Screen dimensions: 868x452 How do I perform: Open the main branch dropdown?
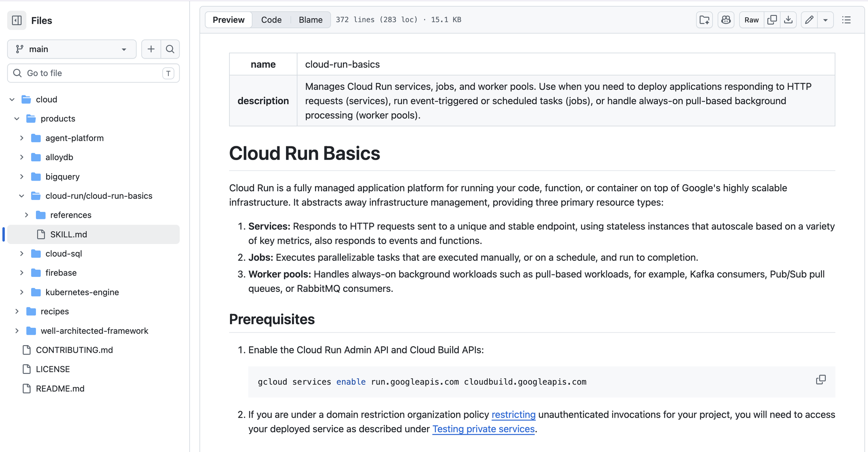(x=72, y=49)
